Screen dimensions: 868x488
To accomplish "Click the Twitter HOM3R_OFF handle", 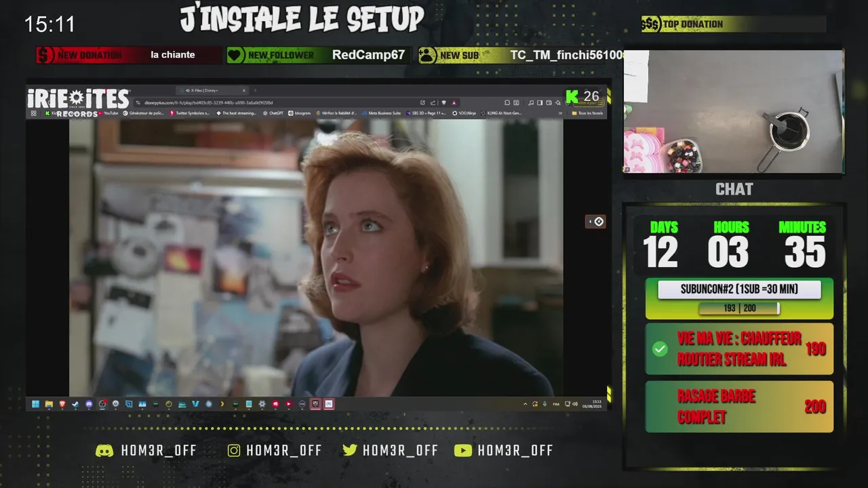I will 391,451.
